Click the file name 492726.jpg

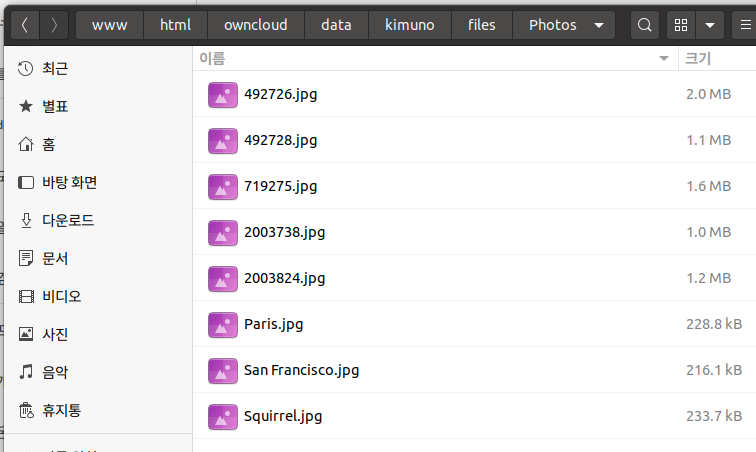[x=281, y=95]
